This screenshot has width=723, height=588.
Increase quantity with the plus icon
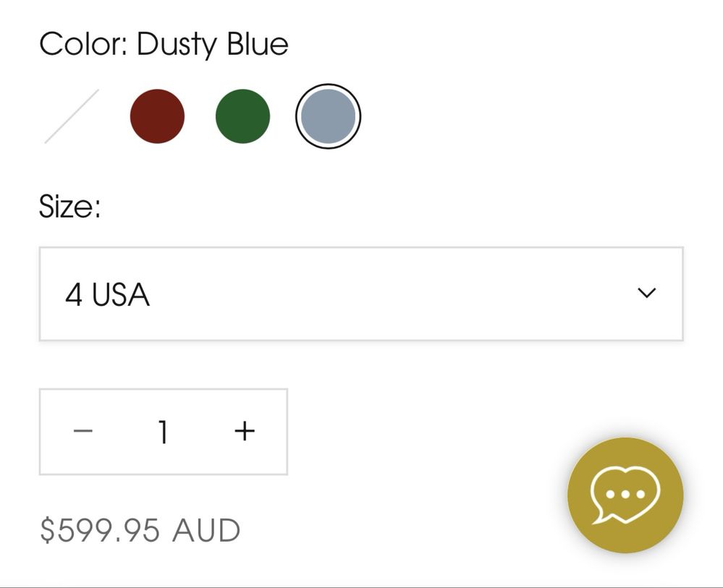(245, 431)
